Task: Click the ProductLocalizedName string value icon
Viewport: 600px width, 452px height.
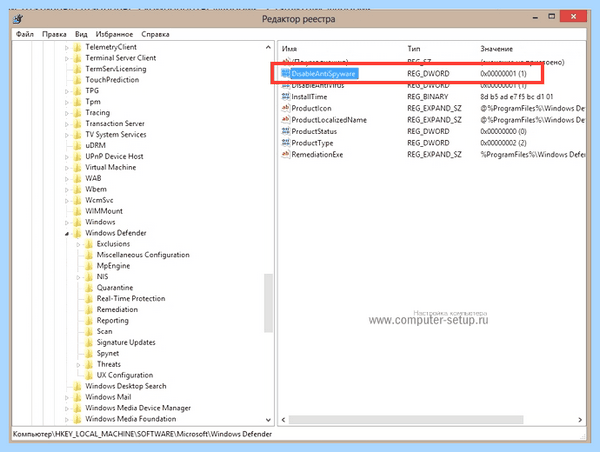Action: 285,119
